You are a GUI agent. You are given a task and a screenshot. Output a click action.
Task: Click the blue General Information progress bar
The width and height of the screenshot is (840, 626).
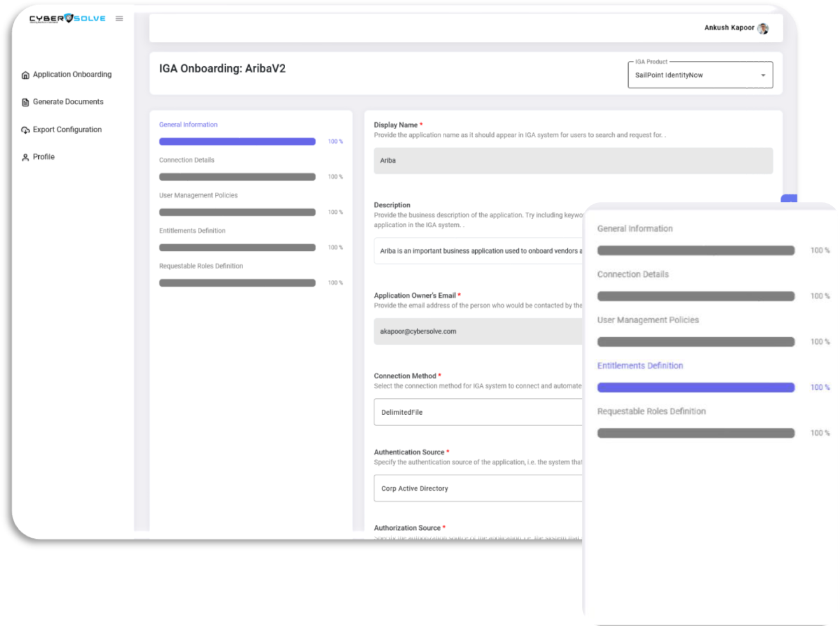[237, 142]
